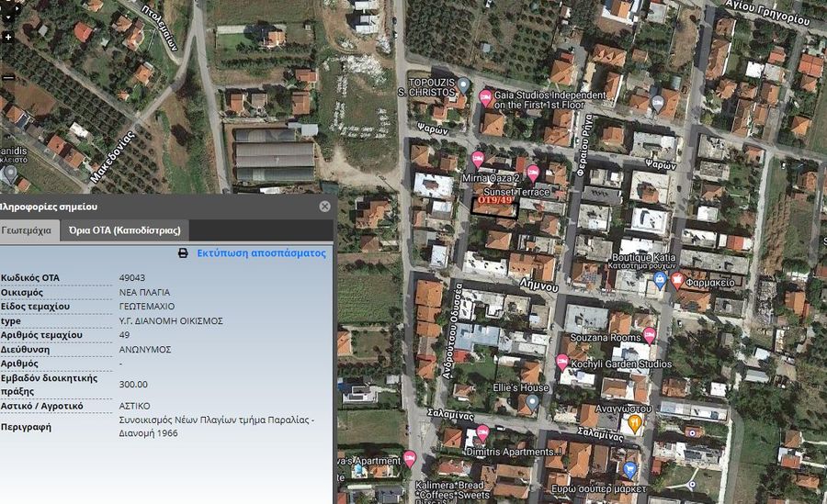Select the Kochyli Garden Studios marker
The width and height of the screenshot is (827, 504).
(x=562, y=362)
